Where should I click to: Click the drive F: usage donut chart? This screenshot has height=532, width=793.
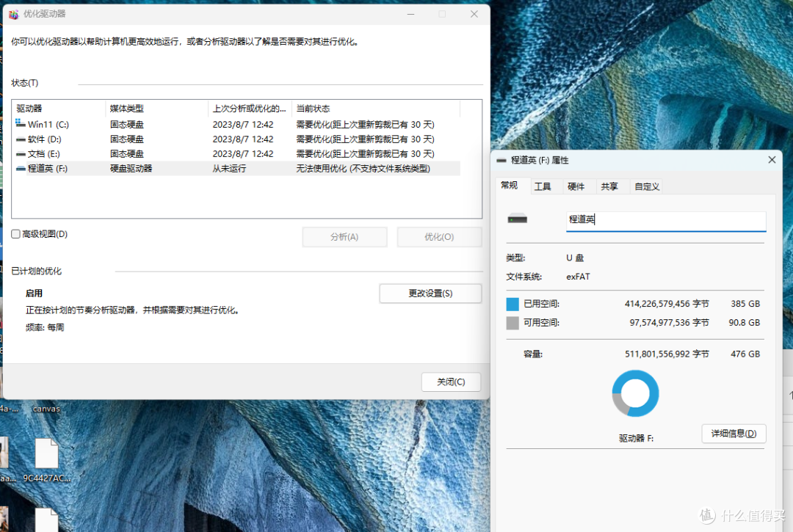[x=635, y=393]
